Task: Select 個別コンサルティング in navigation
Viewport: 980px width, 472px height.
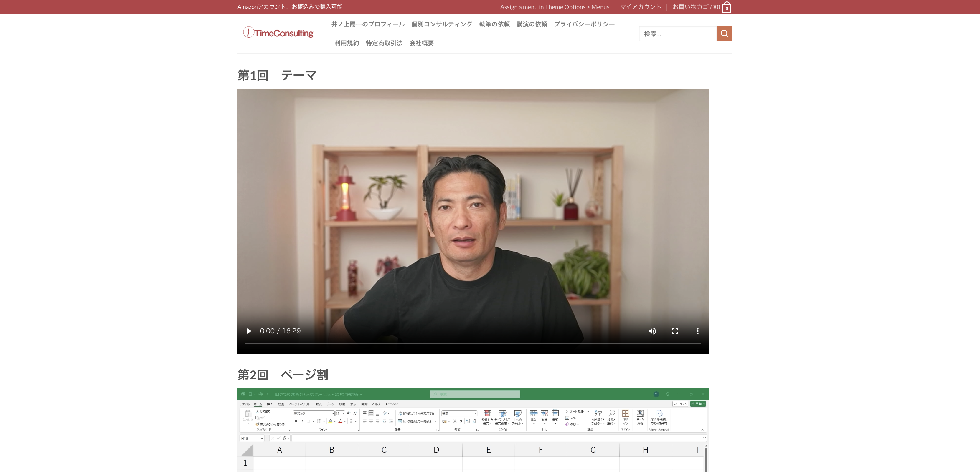Action: click(441, 24)
